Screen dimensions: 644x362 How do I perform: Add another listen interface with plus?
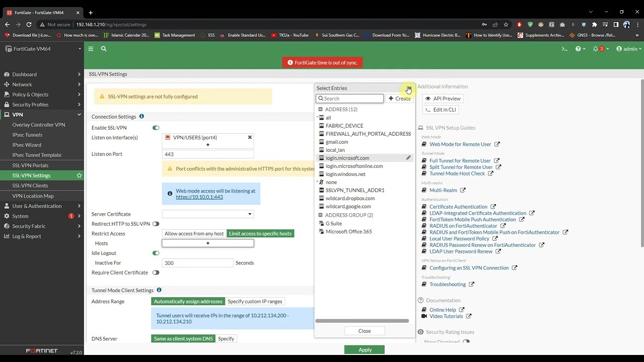(x=208, y=145)
